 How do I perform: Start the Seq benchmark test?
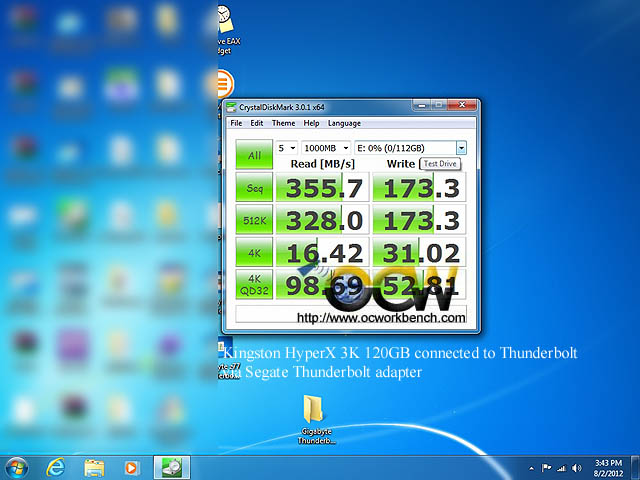click(x=254, y=187)
